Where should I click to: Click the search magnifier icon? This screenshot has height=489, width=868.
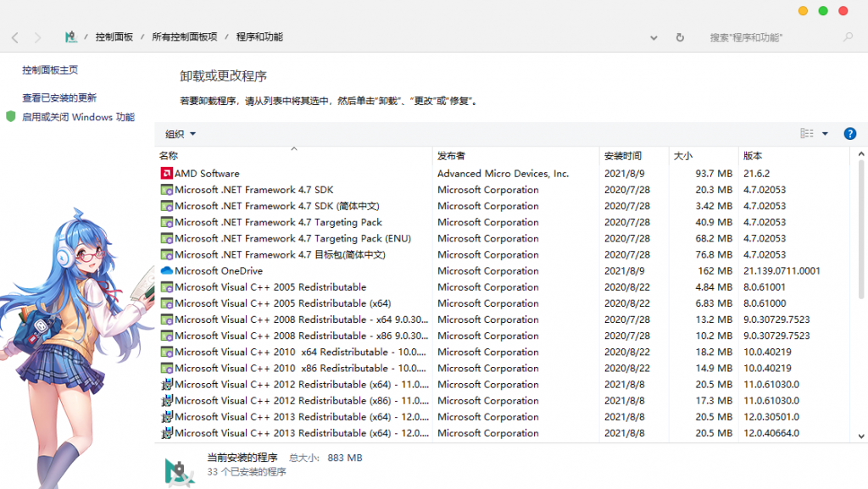pyautogui.click(x=848, y=37)
